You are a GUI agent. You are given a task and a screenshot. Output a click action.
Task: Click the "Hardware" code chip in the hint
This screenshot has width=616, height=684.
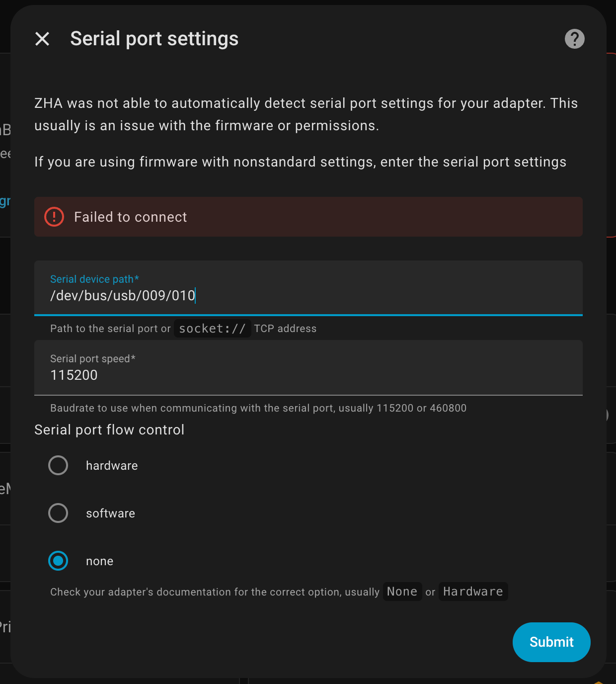(x=473, y=592)
